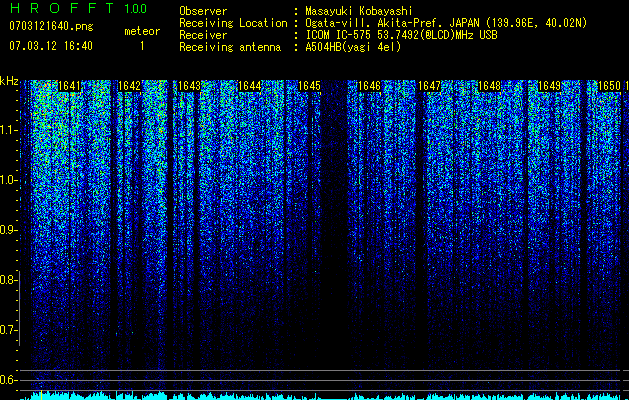This screenshot has width=629, height=400.
Task: Click the yellow meteor marker in power graph
Action: point(41,394)
